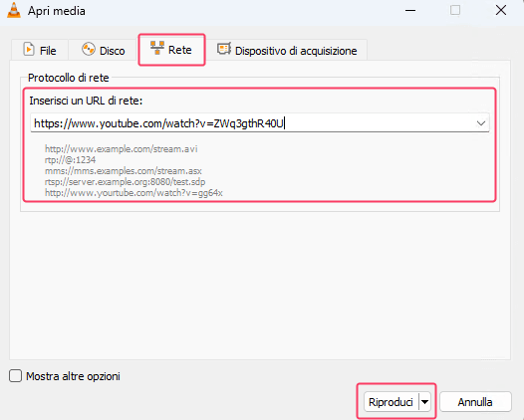Click example text 'http://www.example.com/stream.avi'
Viewport: 524px width, 420px height.
click(x=121, y=149)
